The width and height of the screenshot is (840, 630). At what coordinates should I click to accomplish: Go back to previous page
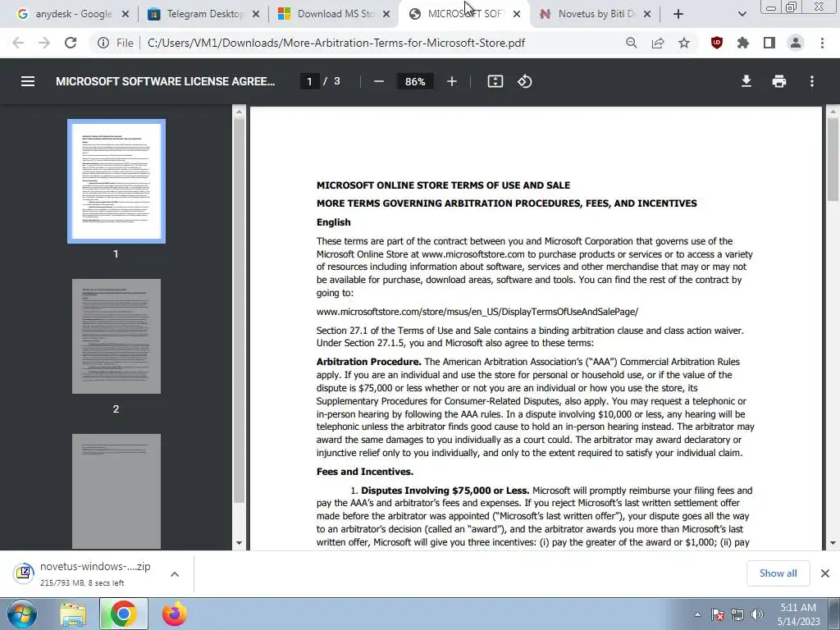[18, 43]
